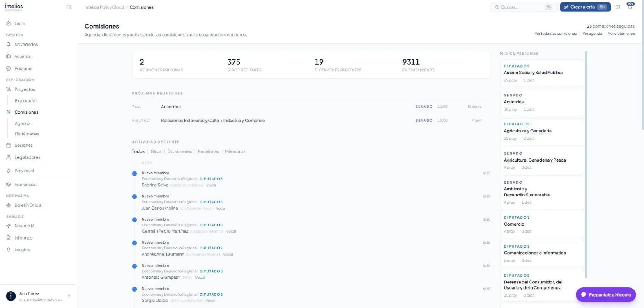The width and height of the screenshot is (644, 308).
Task: Open Explorador under Proyectos in sidebar
Action: (26, 100)
